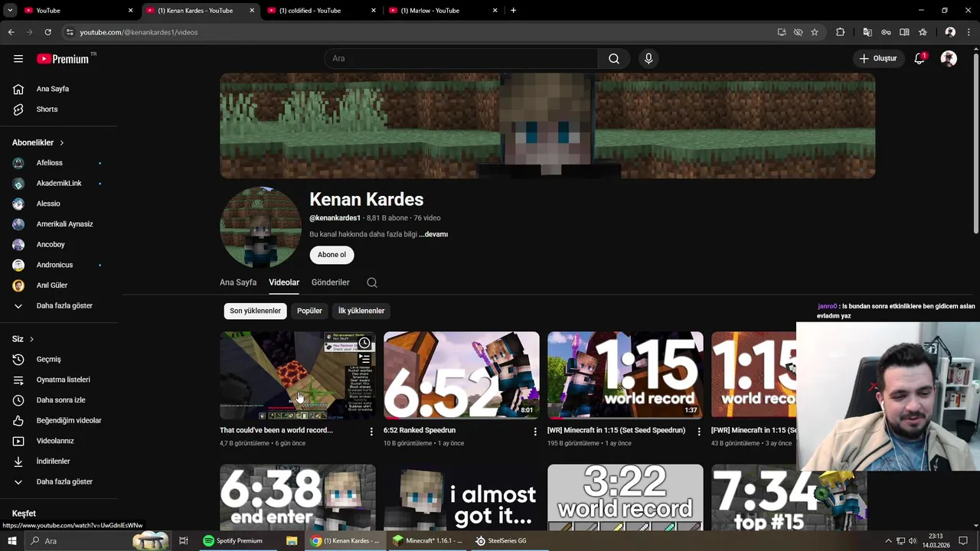980x551 pixels.
Task: Expand channel description with ...devamı
Action: point(433,234)
